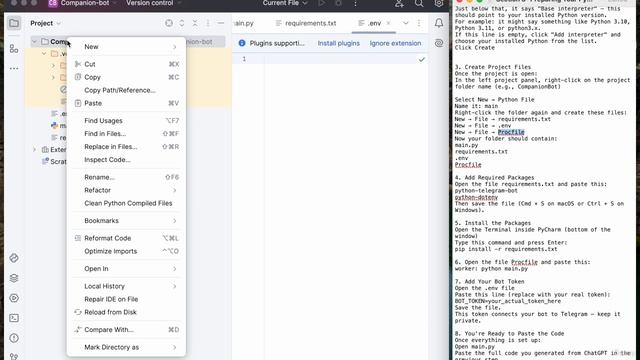Image resolution: width=640 pixels, height=360 pixels.
Task: Open the Refactor submenu
Action: [126, 190]
